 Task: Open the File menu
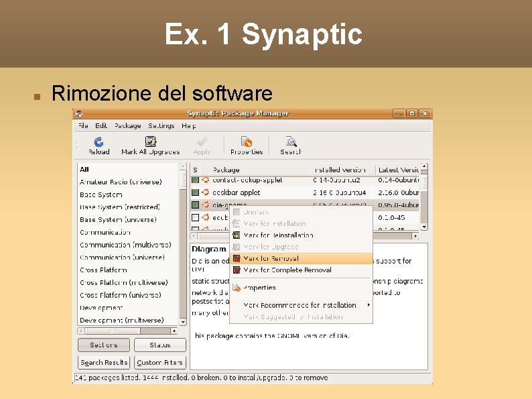[83, 125]
